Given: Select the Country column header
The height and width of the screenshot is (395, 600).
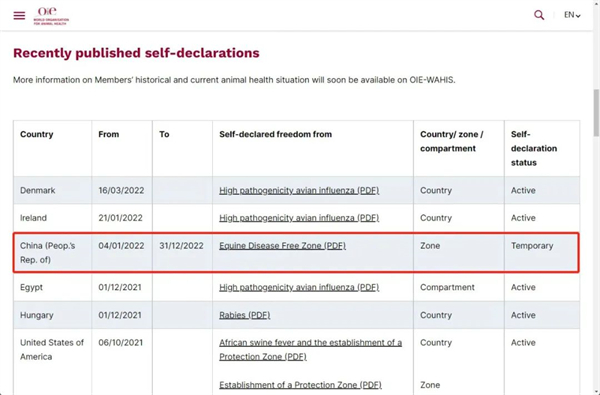Looking at the screenshot, I should tap(37, 134).
